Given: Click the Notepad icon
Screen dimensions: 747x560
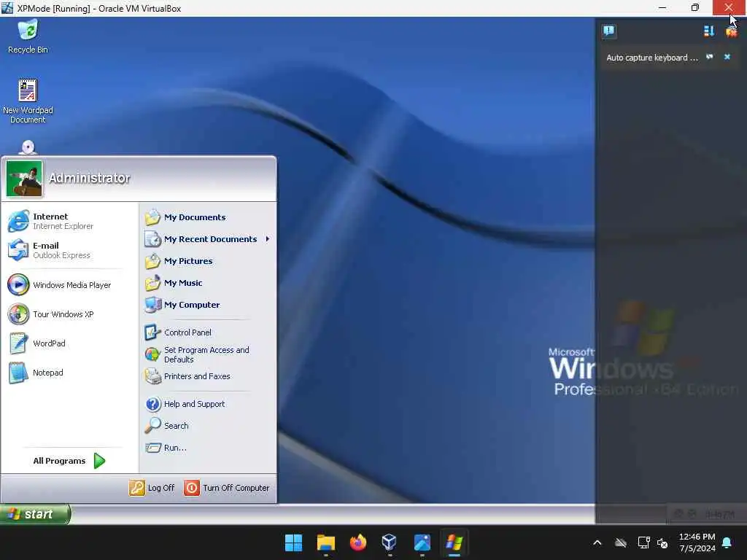Looking at the screenshot, I should [18, 373].
